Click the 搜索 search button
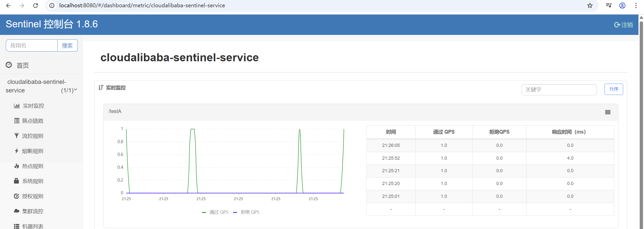The height and width of the screenshot is (229, 644). (67, 45)
